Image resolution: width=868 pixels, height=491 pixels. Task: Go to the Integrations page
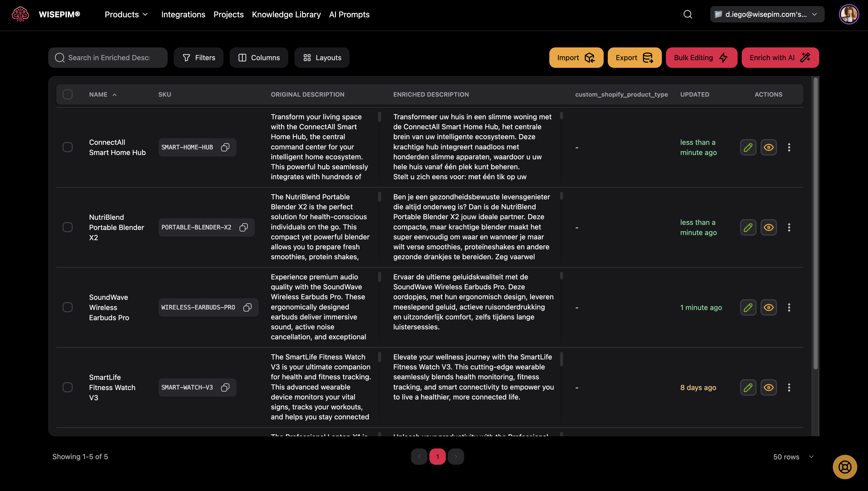(183, 15)
